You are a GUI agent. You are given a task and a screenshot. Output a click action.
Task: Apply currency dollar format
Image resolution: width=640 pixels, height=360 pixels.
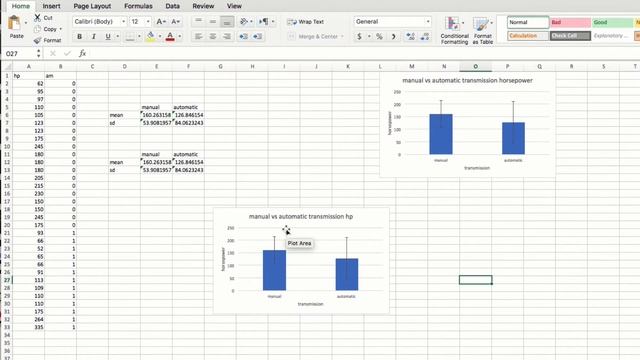pyautogui.click(x=359, y=36)
